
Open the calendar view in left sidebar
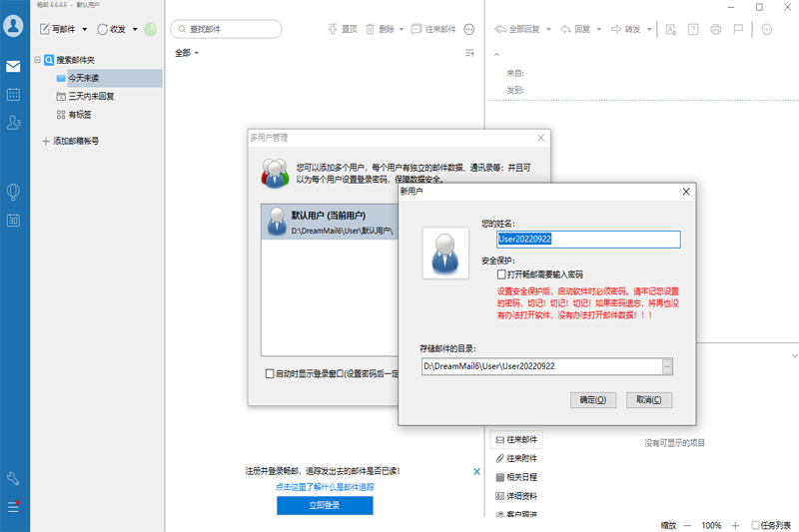(14, 95)
